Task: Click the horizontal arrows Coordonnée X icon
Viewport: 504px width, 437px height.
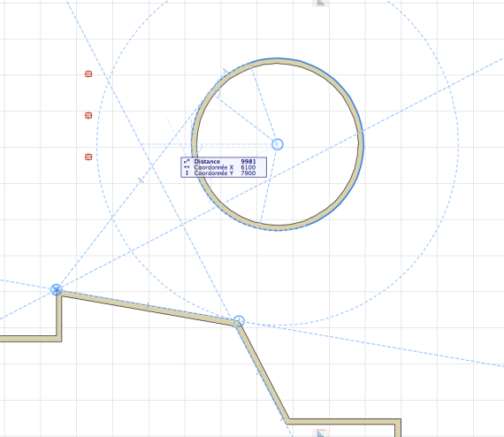Action: (187, 167)
